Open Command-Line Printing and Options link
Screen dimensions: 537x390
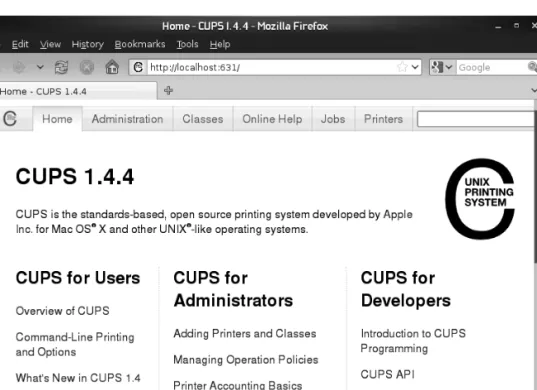coord(75,344)
